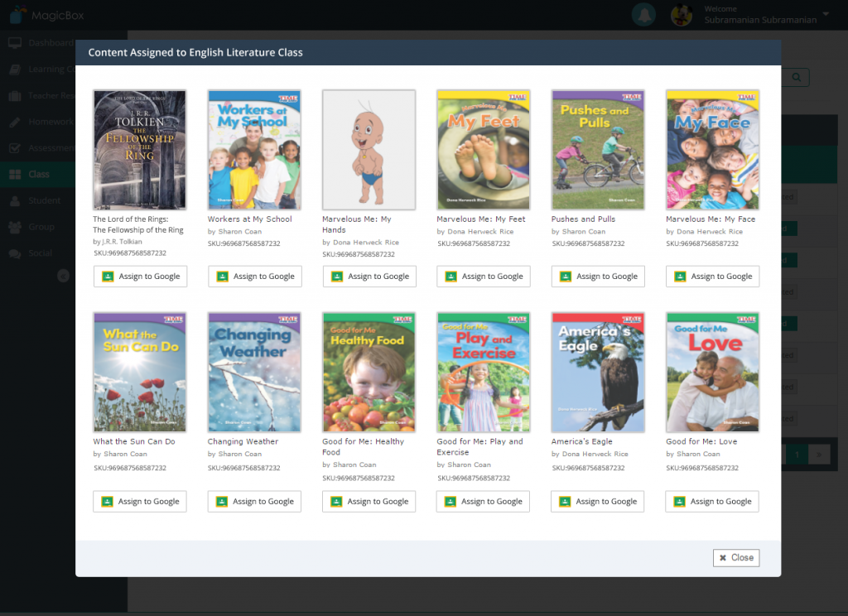Click the user name Subramanian Subramanian
This screenshot has height=616, width=848.
coord(760,20)
